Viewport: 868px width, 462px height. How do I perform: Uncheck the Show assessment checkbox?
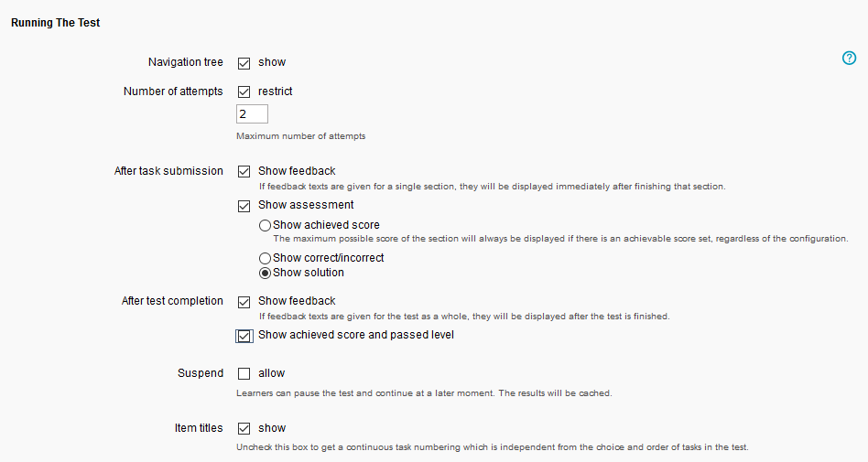tap(244, 206)
